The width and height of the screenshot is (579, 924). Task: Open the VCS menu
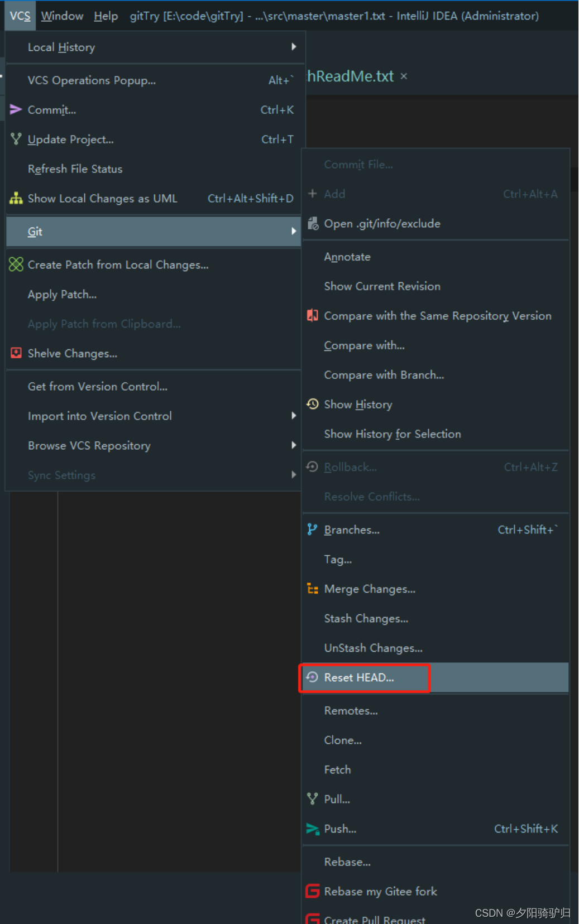click(20, 16)
